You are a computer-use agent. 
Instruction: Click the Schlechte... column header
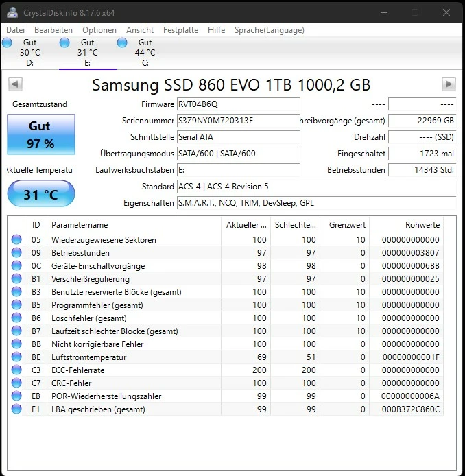[x=295, y=225]
